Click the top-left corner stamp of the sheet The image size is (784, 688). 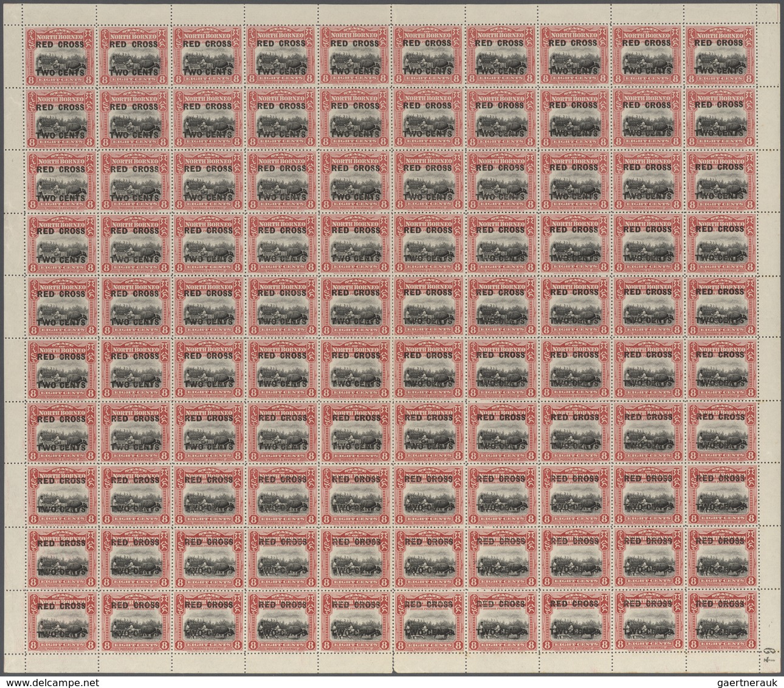coord(60,55)
